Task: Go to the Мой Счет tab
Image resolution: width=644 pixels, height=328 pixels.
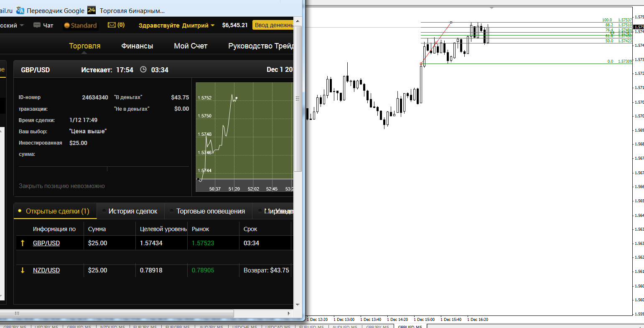Action: (191, 46)
